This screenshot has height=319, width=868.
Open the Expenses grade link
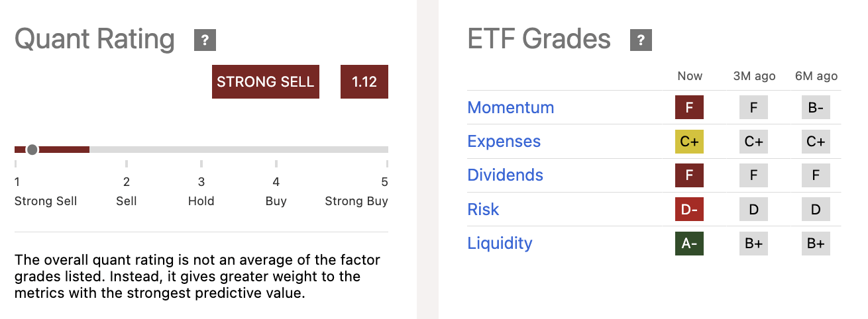pos(504,142)
